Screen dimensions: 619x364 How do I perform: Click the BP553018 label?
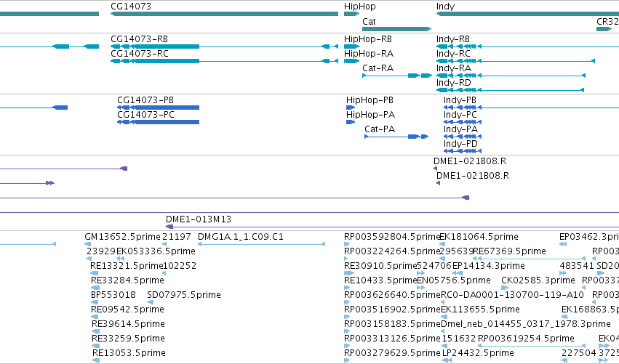(113, 295)
